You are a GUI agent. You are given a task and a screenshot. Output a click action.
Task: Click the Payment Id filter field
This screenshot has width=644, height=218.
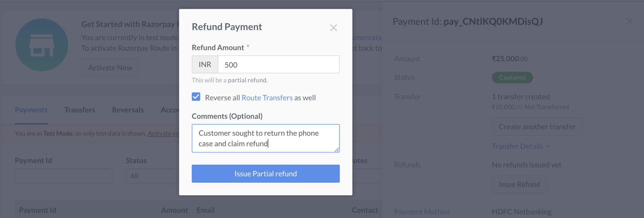pos(63,176)
